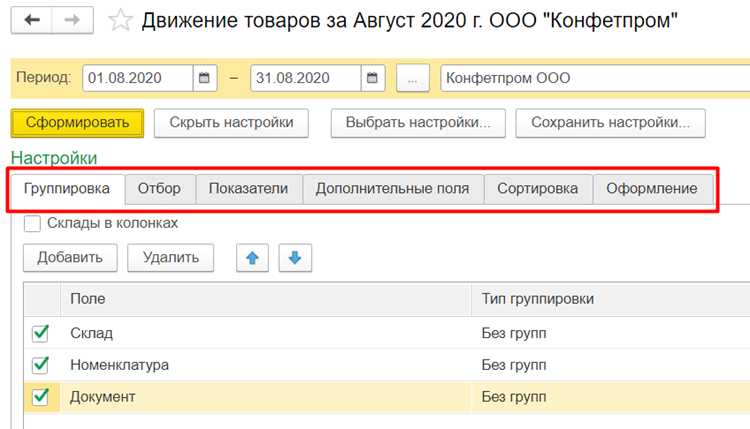Click grouping type Без групп for Документ

pyautogui.click(x=514, y=396)
